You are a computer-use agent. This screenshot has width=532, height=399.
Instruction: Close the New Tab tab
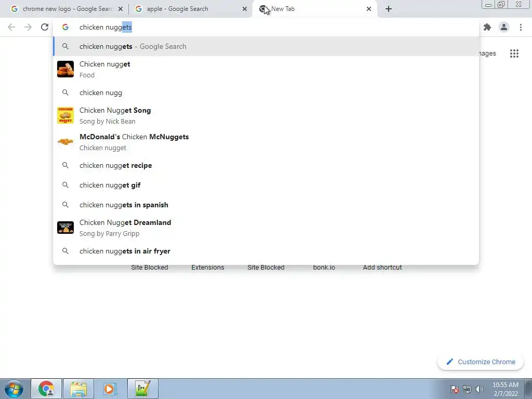click(x=368, y=9)
